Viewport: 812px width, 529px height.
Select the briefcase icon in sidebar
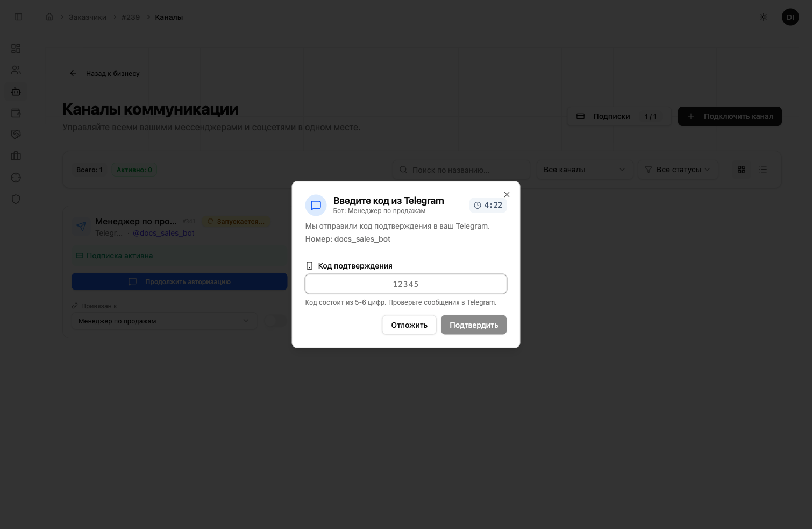point(16,156)
